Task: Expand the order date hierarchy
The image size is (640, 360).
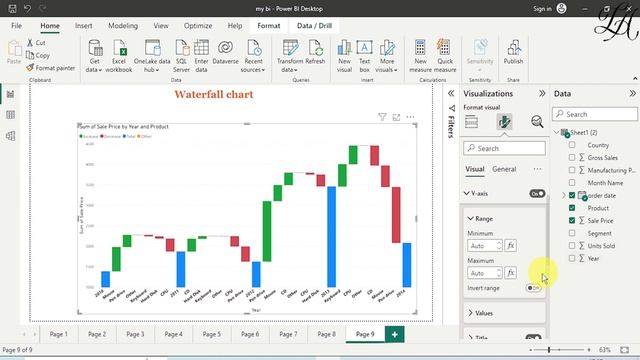Action: click(x=564, y=196)
